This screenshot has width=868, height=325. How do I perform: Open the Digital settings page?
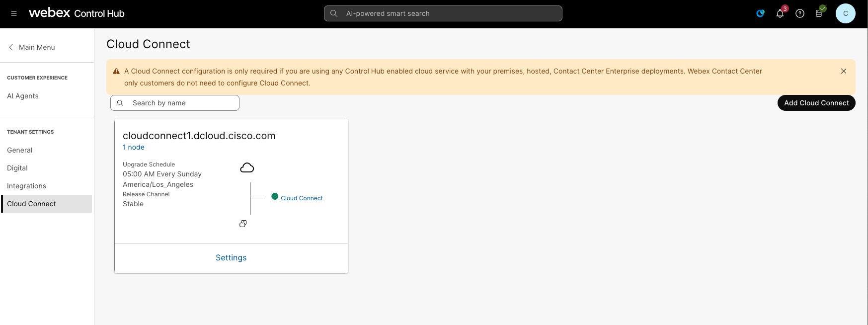17,168
